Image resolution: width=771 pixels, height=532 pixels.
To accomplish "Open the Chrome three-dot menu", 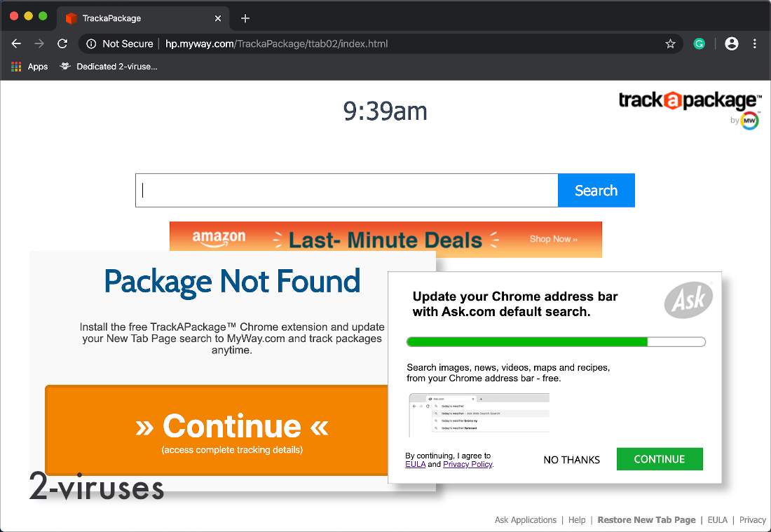I will coord(755,43).
